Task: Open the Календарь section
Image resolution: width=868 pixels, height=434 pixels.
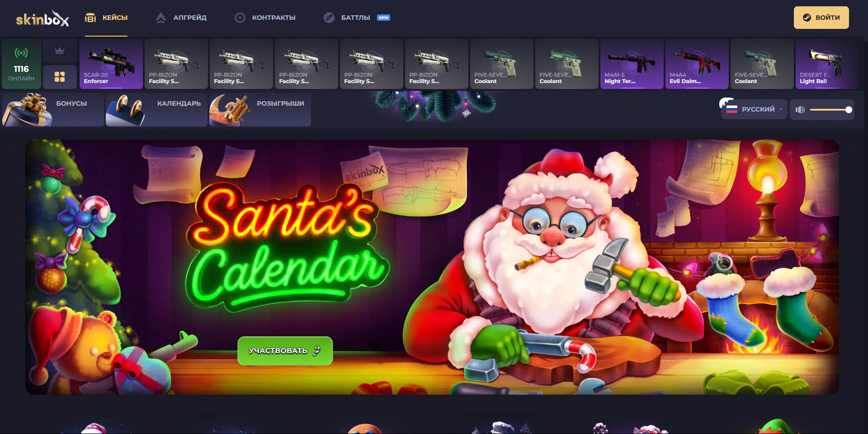Action: 156,109
